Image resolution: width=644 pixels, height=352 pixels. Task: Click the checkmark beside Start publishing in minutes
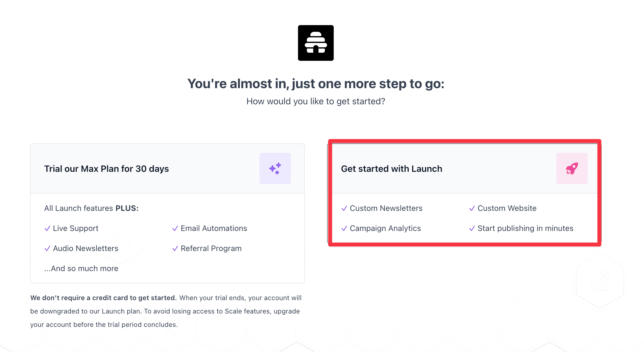(472, 228)
